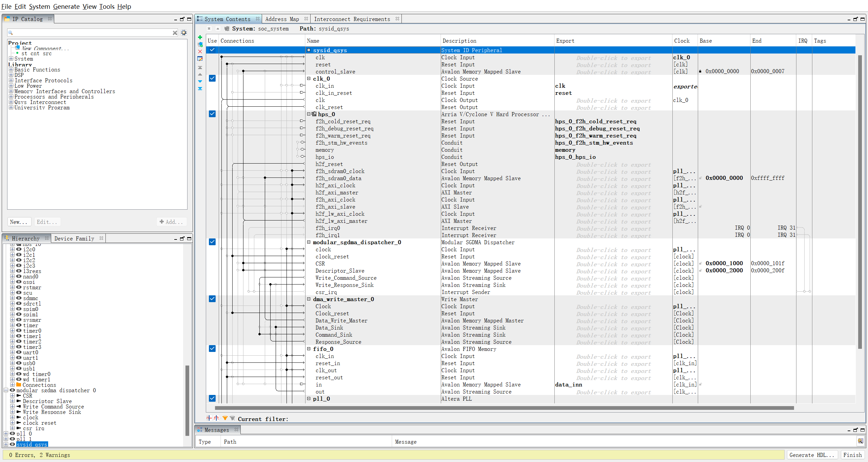Expand Memory Interfaces and Controllers library node
This screenshot has height=462, width=868.
11,91
